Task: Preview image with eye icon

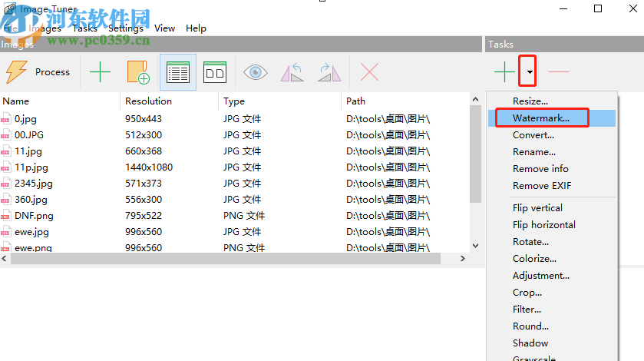Action: (x=255, y=72)
